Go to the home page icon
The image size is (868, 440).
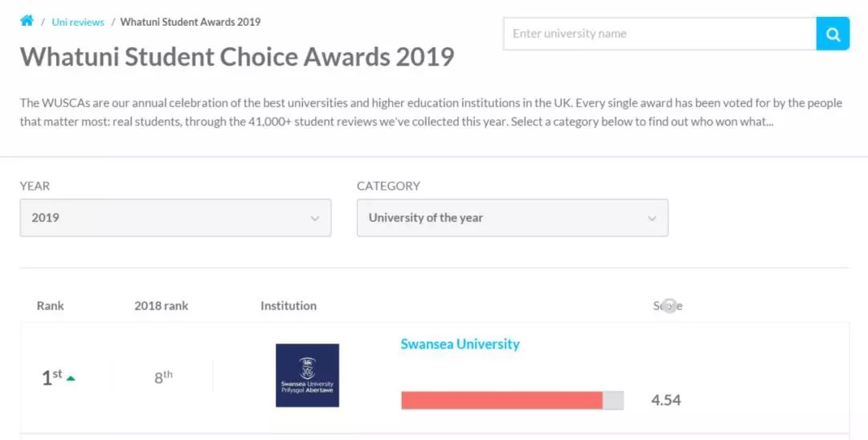pyautogui.click(x=27, y=21)
